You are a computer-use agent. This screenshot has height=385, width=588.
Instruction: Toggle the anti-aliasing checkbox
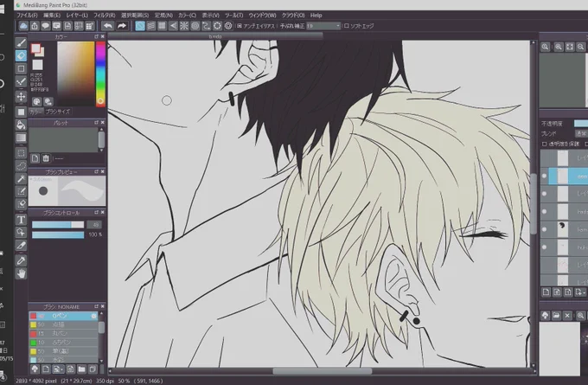(x=240, y=26)
